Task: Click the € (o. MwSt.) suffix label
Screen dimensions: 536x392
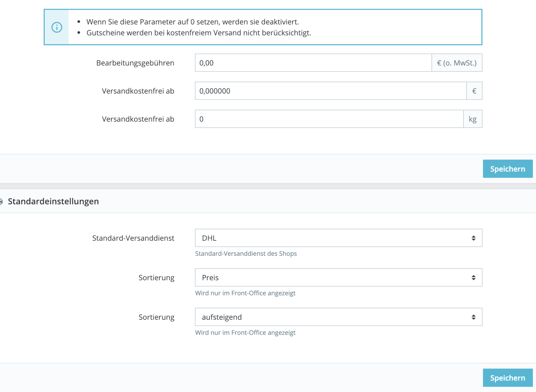Action: 457,63
